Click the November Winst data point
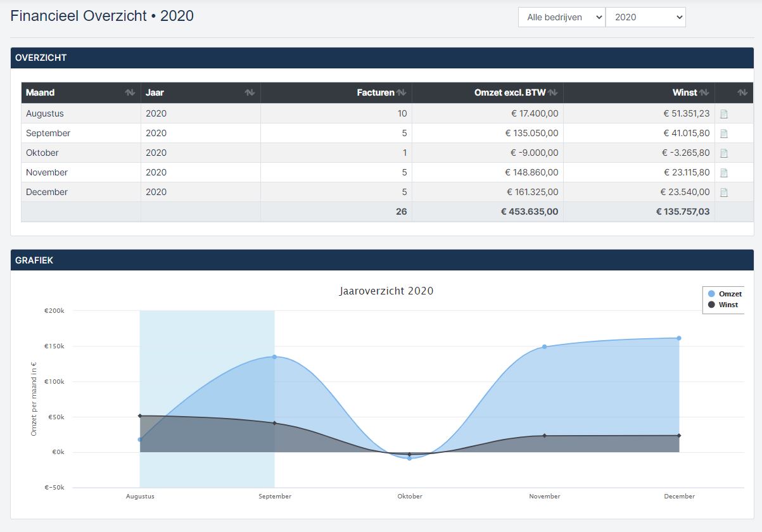 click(544, 436)
